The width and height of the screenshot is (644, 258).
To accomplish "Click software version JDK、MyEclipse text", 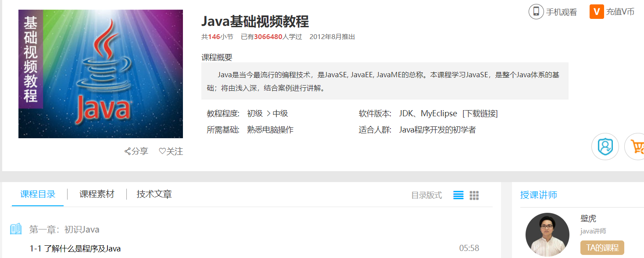I will pyautogui.click(x=428, y=114).
